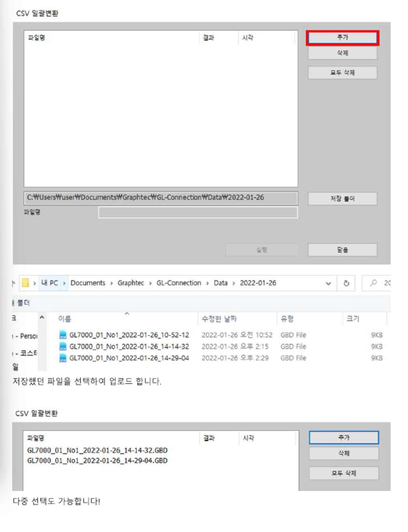408x532 pixels.
Task: Click 추가 button in the lower dialog
Action: [x=344, y=437]
